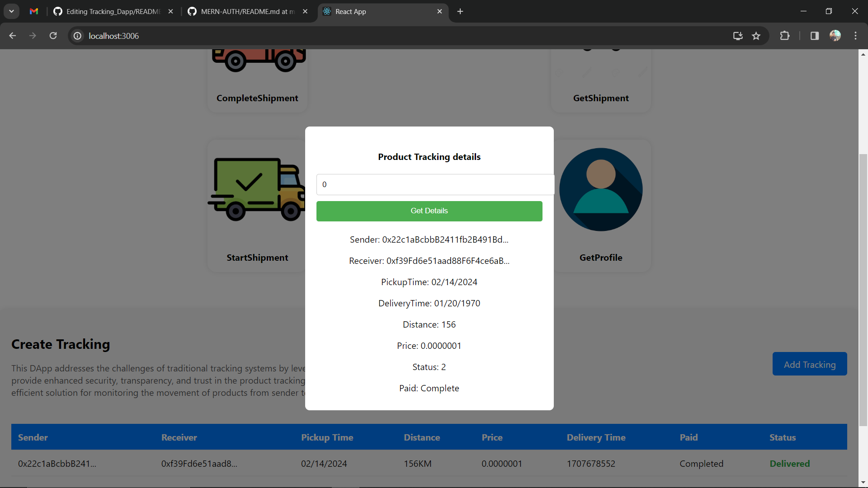
Task: Open the side panel icon
Action: [814, 36]
